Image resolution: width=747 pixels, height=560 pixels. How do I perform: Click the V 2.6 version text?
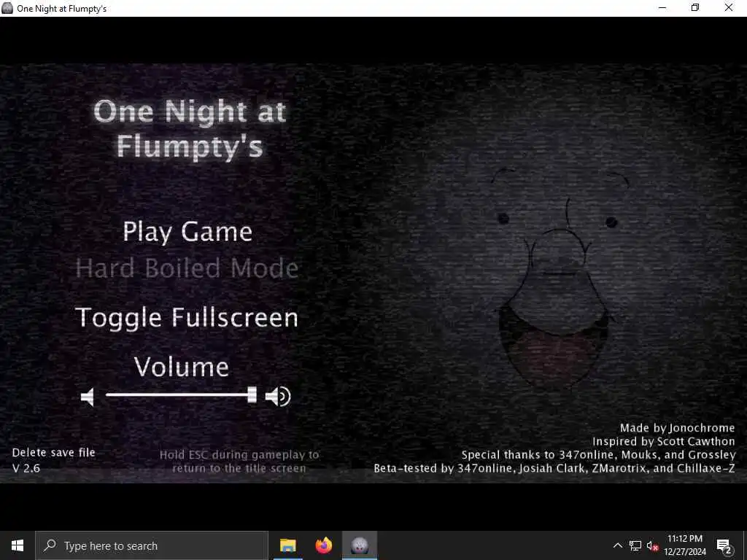(x=26, y=468)
